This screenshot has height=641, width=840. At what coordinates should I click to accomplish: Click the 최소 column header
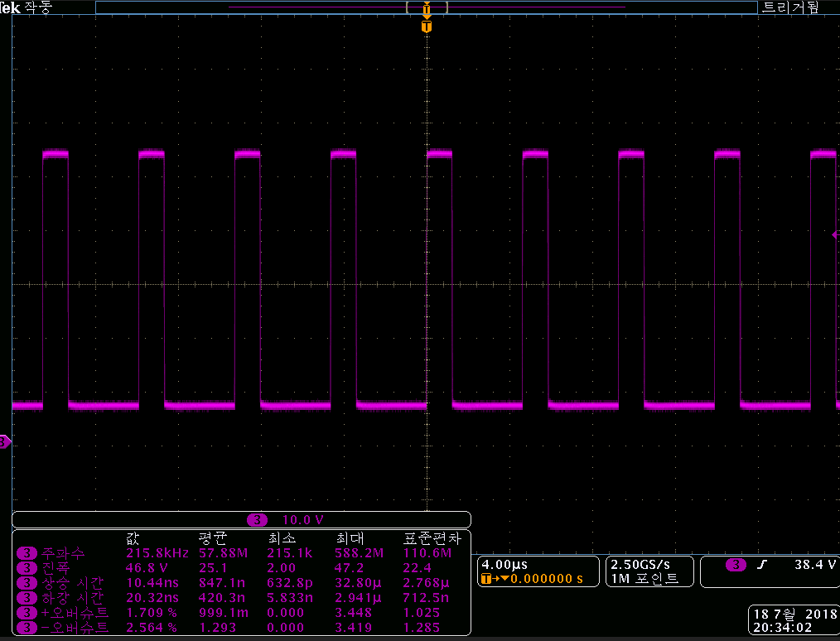(x=282, y=538)
